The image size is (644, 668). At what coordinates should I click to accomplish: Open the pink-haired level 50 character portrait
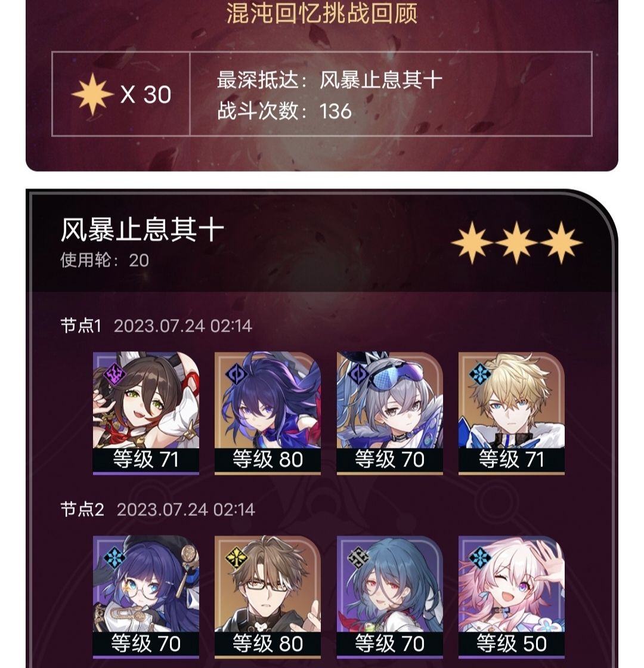pyautogui.click(x=512, y=597)
